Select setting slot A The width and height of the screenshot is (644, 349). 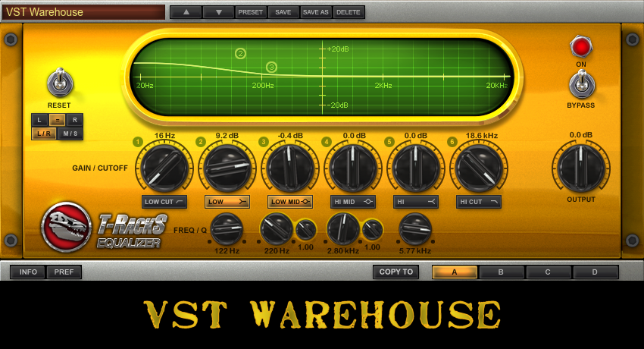click(x=455, y=272)
